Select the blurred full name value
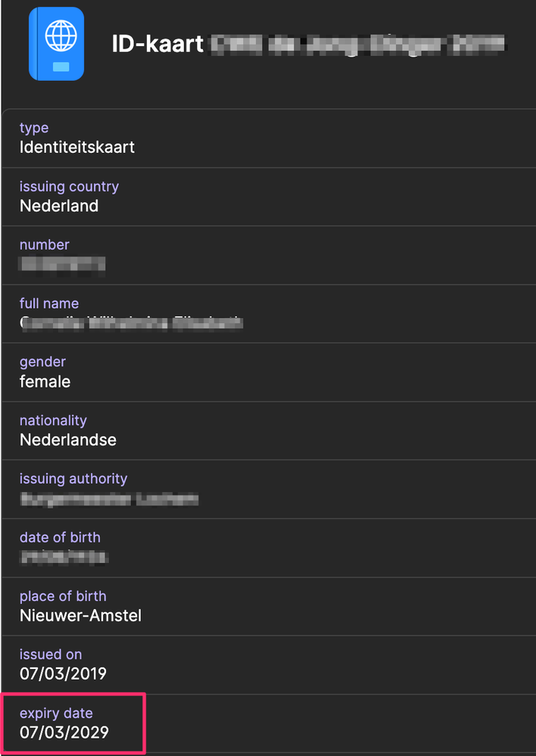 pos(131,323)
